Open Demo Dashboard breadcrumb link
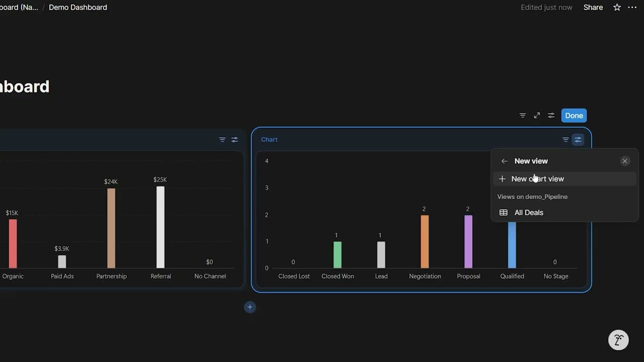The image size is (644, 362). (x=77, y=7)
